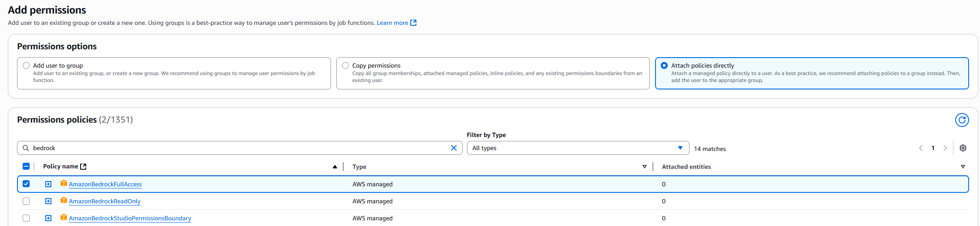The image size is (980, 226).
Task: Click the Attached entities column header
Action: 686,167
